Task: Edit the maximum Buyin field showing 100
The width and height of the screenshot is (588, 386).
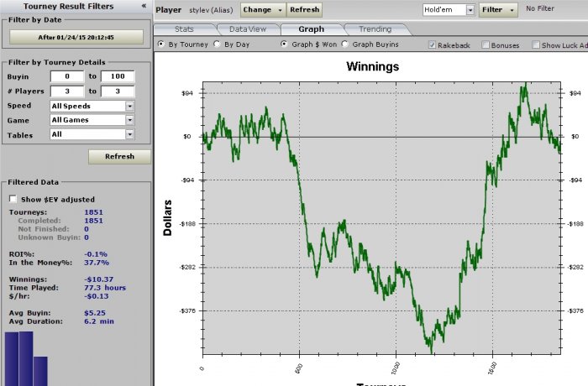Action: (118, 76)
